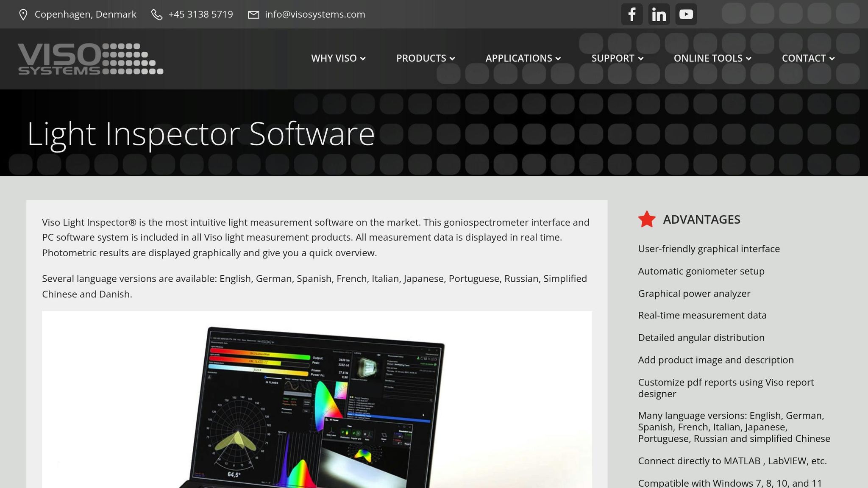Open the Facebook page icon
The image size is (868, 488).
pyautogui.click(x=632, y=14)
